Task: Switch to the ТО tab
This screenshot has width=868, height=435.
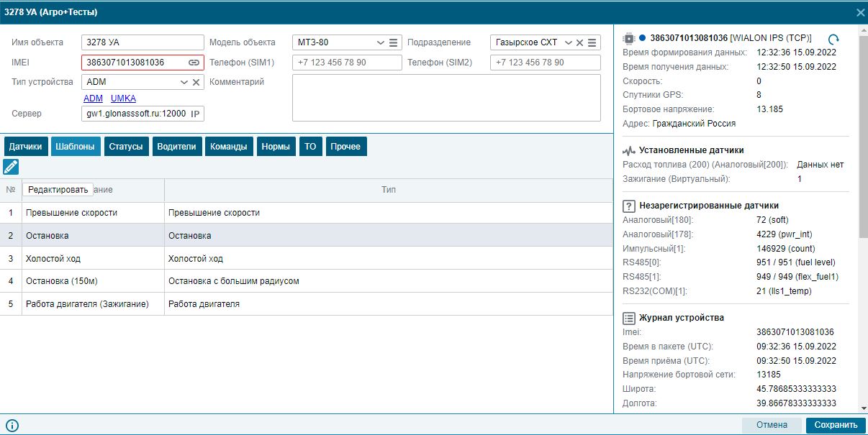Action: (x=310, y=147)
